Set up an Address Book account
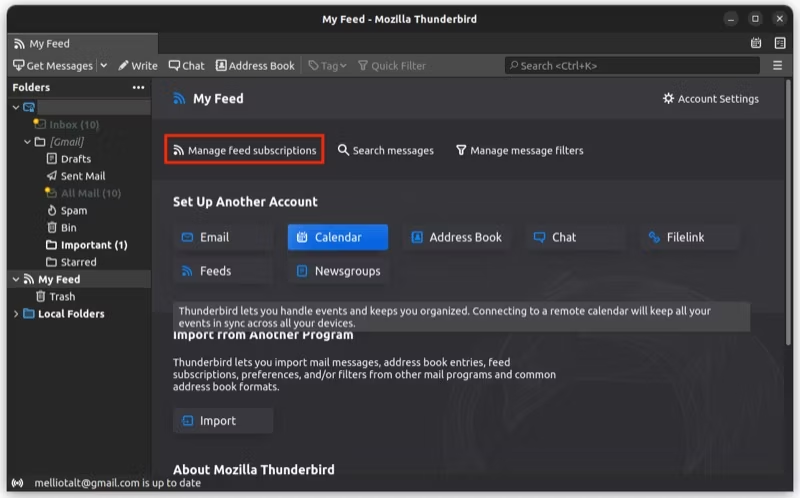 pos(457,237)
